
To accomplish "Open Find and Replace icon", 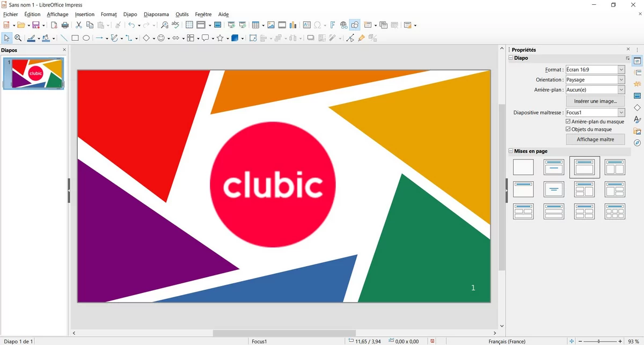I will point(164,25).
